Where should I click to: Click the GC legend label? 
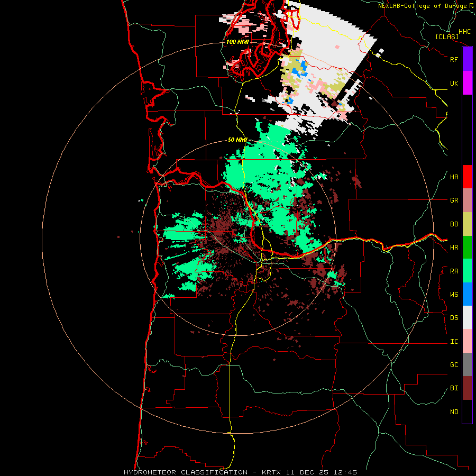click(454, 365)
